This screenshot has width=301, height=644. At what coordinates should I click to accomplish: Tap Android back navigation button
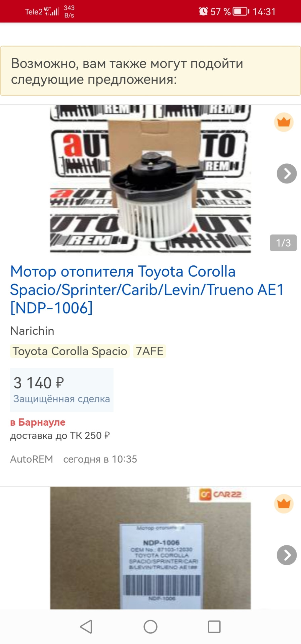(86, 627)
